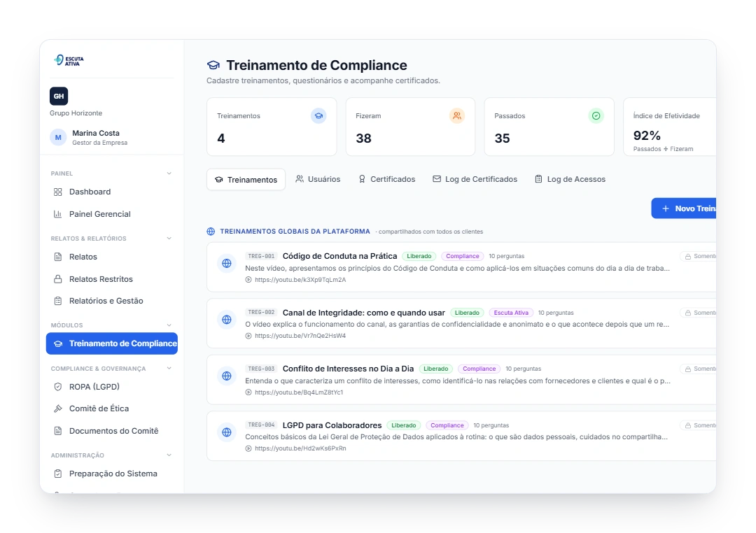The image size is (756, 533).
Task: Click the Relatos document icon
Action: pyautogui.click(x=58, y=257)
